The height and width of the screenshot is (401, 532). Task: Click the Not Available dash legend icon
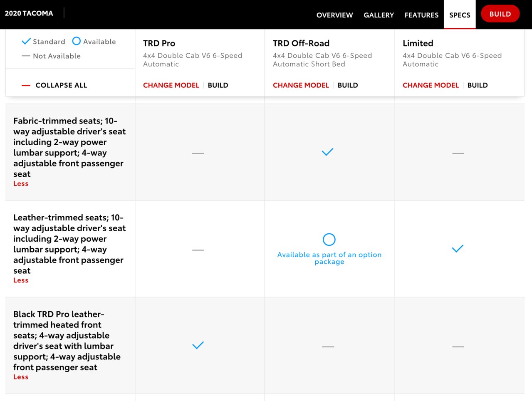[26, 56]
